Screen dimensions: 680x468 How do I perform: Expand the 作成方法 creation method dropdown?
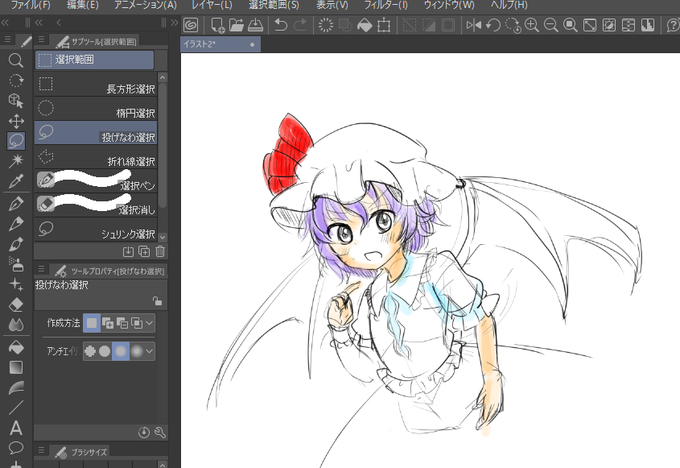click(149, 323)
